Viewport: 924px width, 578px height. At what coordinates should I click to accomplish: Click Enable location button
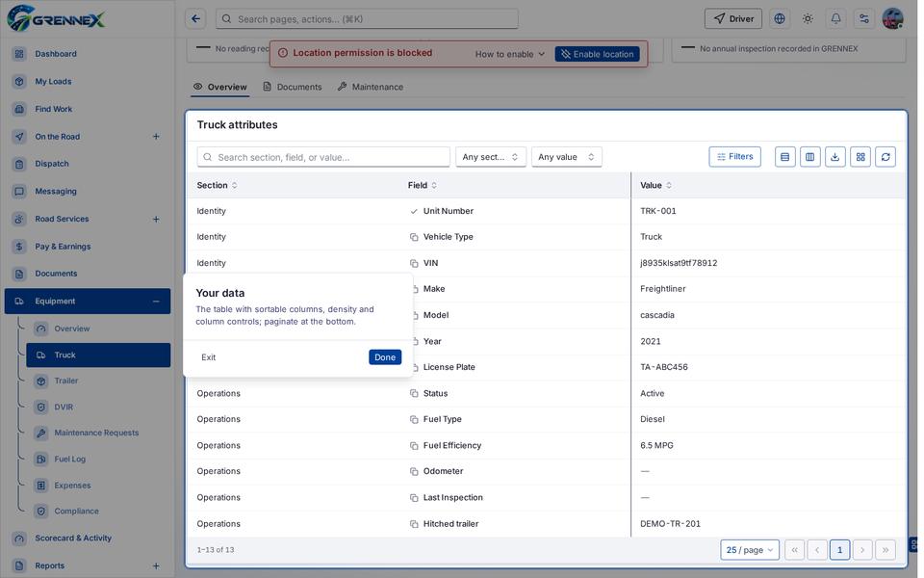click(597, 54)
